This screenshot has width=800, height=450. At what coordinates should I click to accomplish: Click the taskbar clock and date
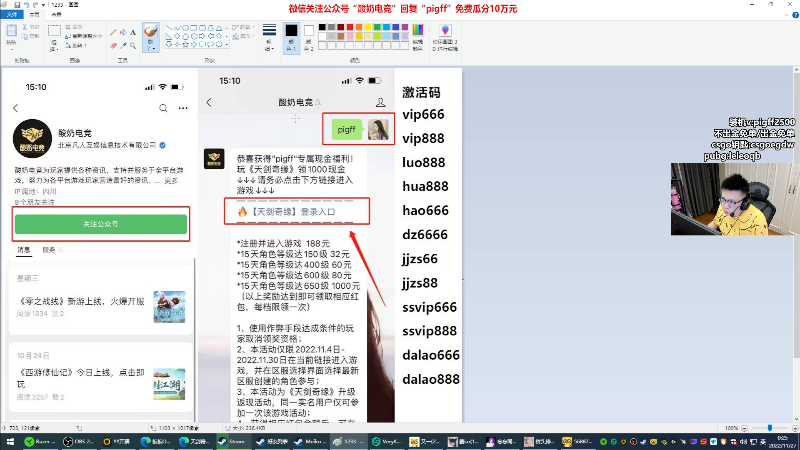(x=784, y=442)
